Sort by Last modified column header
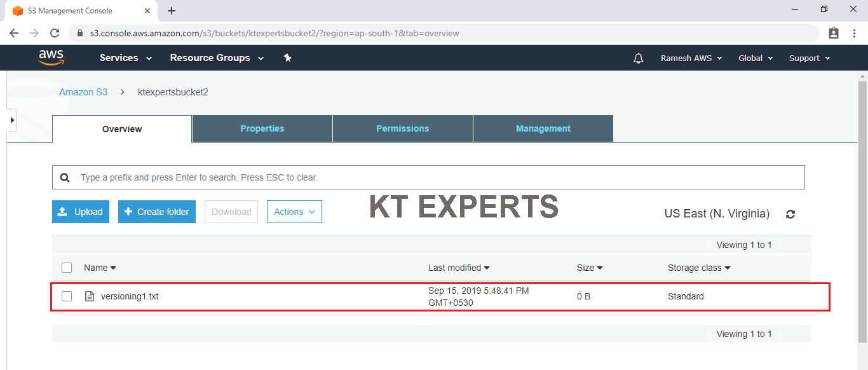This screenshot has height=370, width=868. click(459, 268)
